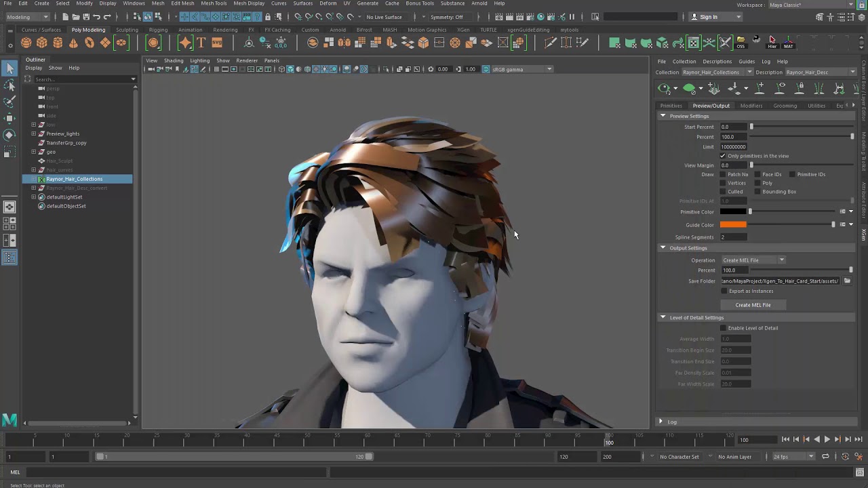The width and height of the screenshot is (868, 488).
Task: Click the orange Guide Color swatch
Action: (x=733, y=225)
